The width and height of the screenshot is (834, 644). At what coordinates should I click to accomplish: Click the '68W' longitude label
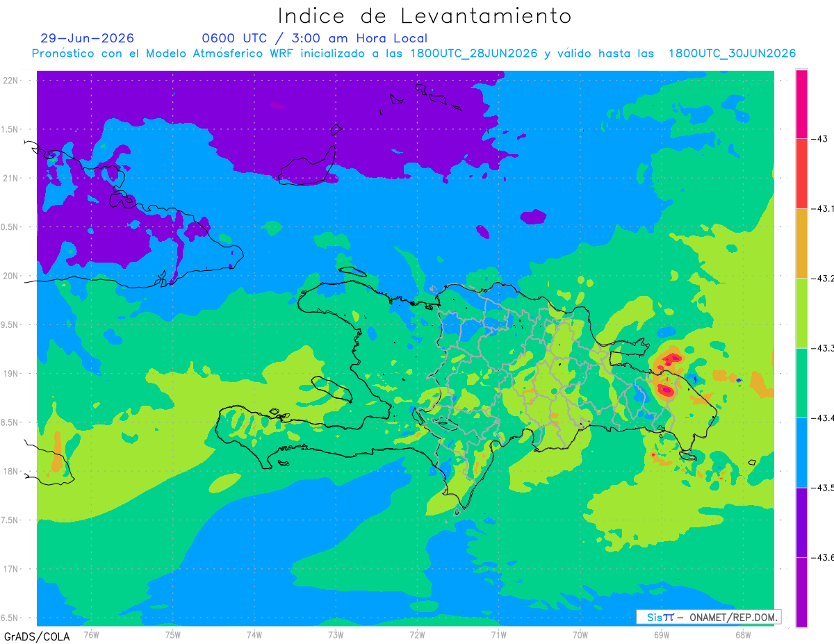pos(742,634)
